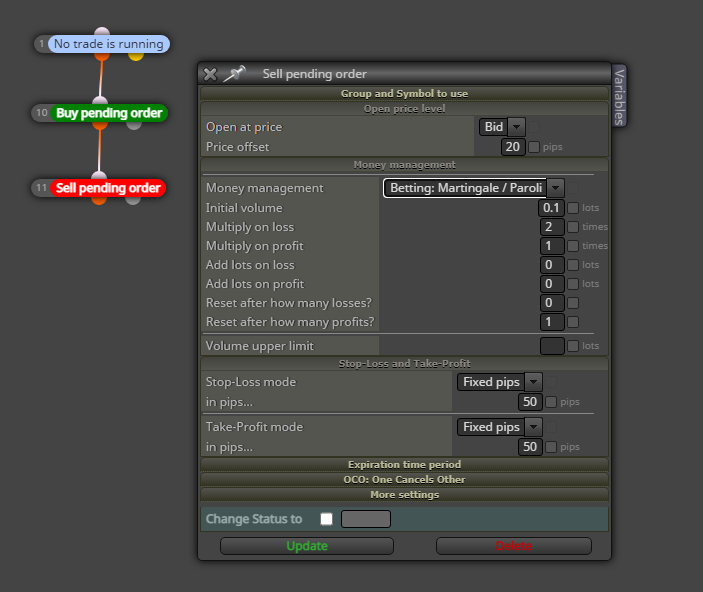The height and width of the screenshot is (592, 703).
Task: Click gray output dot of Buy pending order
Action: click(134, 125)
